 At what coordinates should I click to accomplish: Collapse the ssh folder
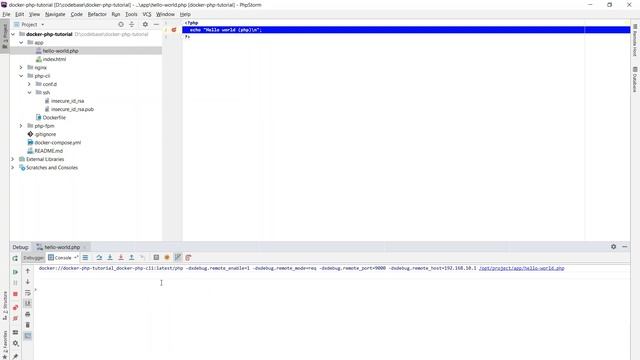(29, 93)
